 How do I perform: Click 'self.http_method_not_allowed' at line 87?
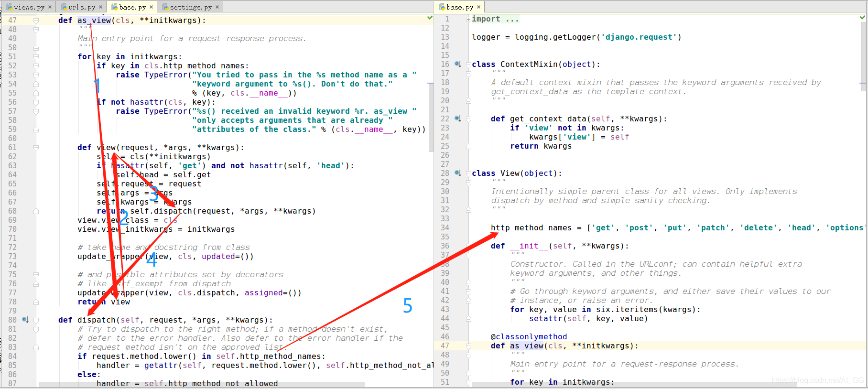211,384
